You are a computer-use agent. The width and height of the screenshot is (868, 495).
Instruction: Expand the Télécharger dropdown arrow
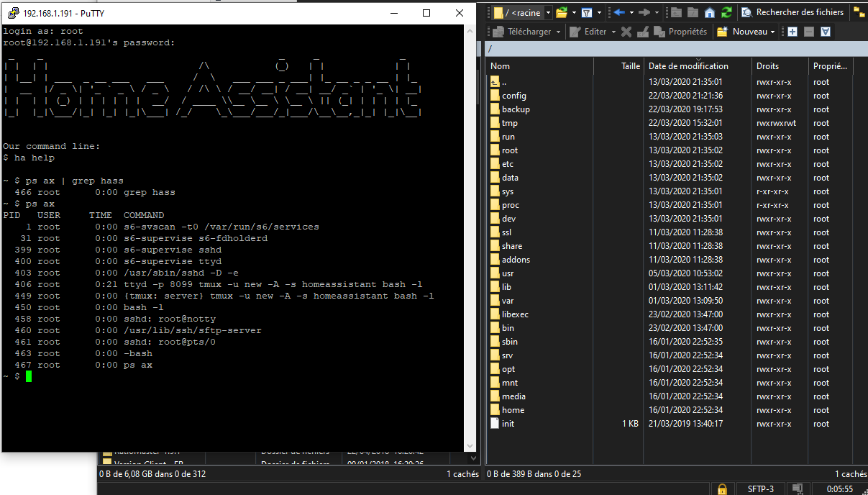(557, 32)
